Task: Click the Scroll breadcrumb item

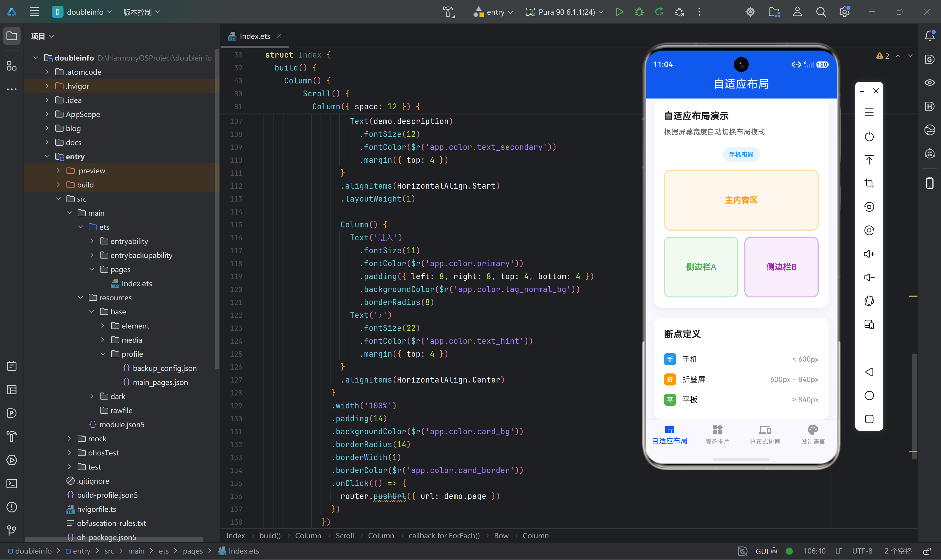Action: 345,536
